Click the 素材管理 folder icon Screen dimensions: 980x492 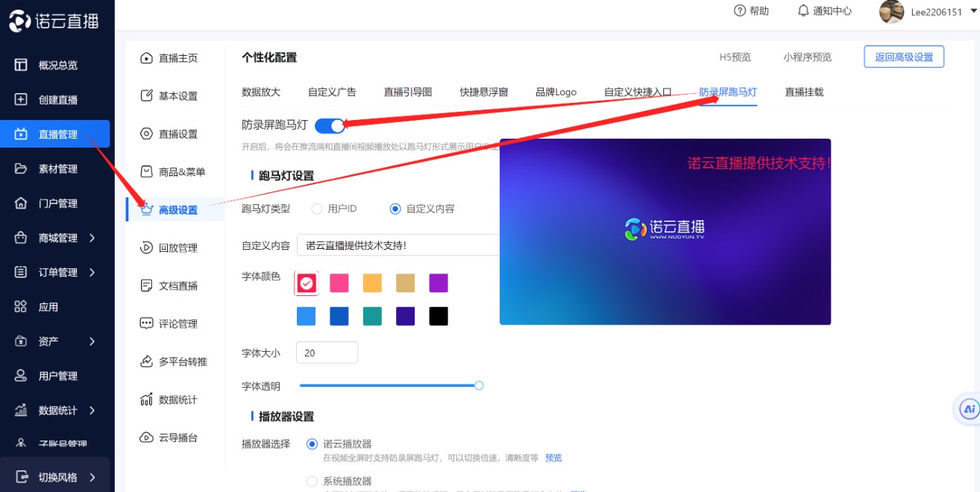21,168
